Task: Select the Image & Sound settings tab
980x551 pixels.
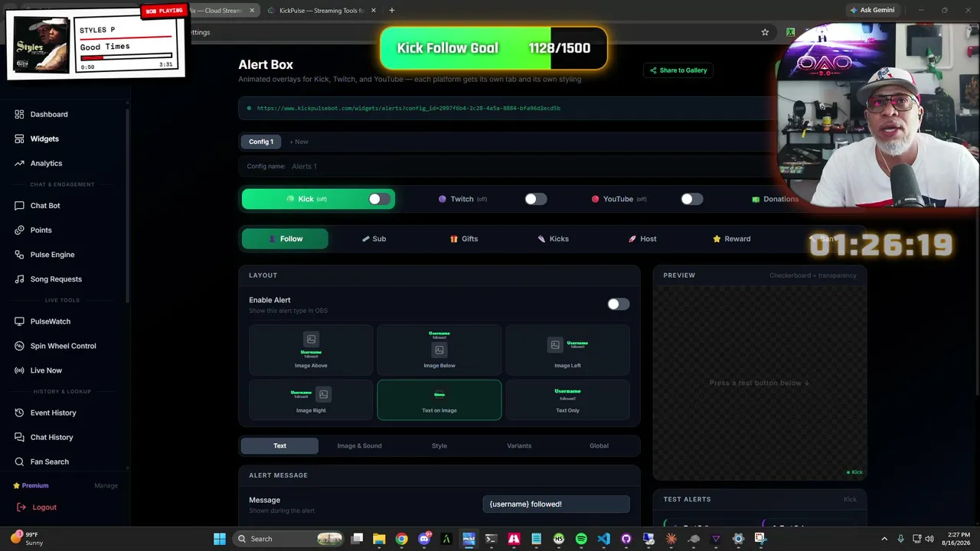Action: pos(359,446)
